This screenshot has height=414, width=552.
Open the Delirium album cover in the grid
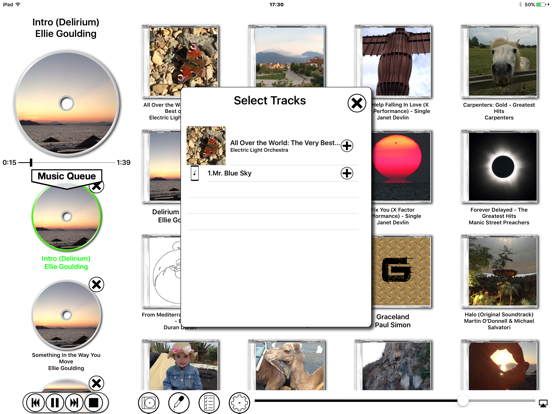pyautogui.click(x=161, y=167)
